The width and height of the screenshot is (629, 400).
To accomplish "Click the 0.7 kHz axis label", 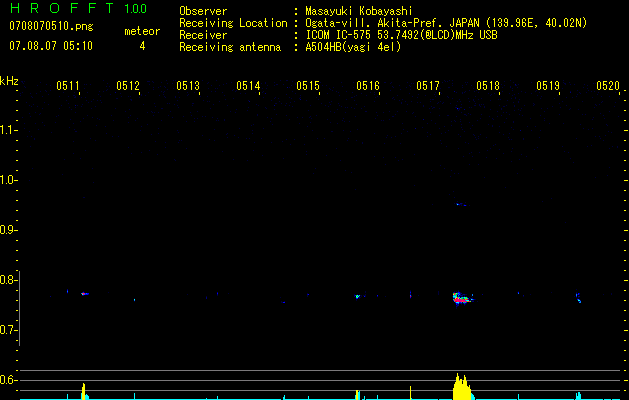I will [8, 330].
